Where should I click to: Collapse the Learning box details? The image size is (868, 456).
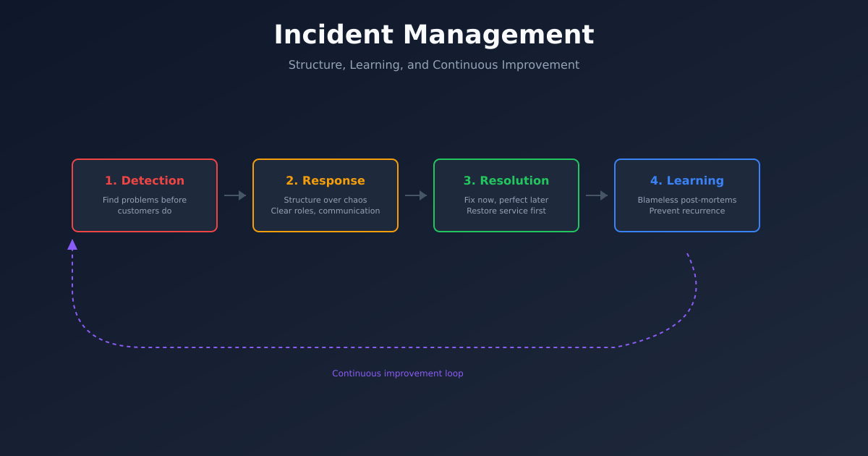(x=687, y=205)
